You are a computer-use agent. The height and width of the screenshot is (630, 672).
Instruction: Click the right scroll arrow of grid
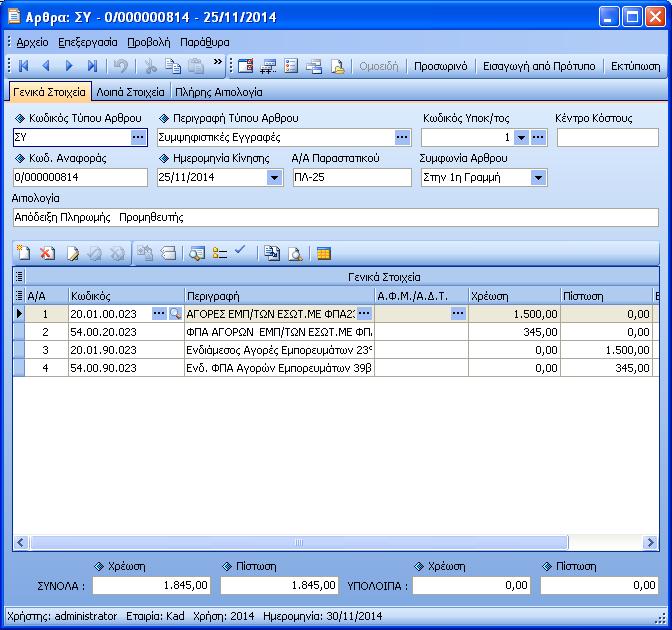651,543
